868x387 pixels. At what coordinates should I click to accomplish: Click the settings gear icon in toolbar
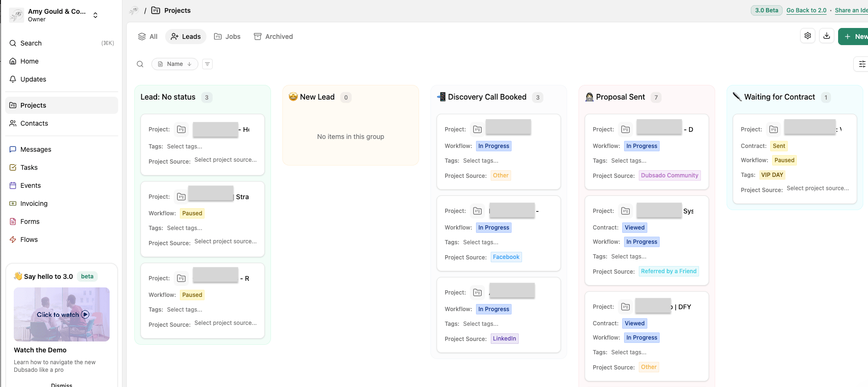(x=807, y=36)
